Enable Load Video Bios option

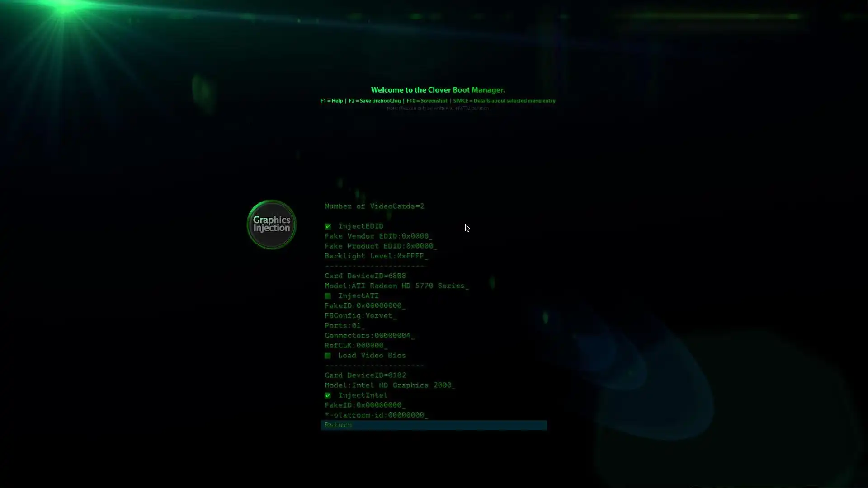(x=328, y=355)
